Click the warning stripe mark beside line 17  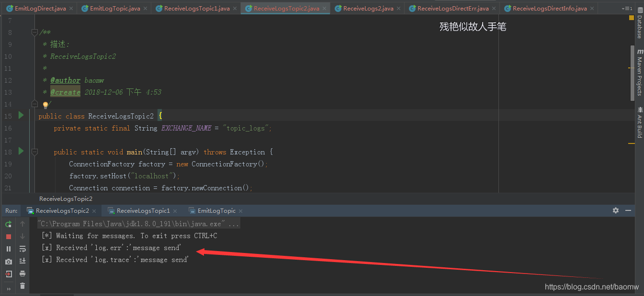point(632,143)
